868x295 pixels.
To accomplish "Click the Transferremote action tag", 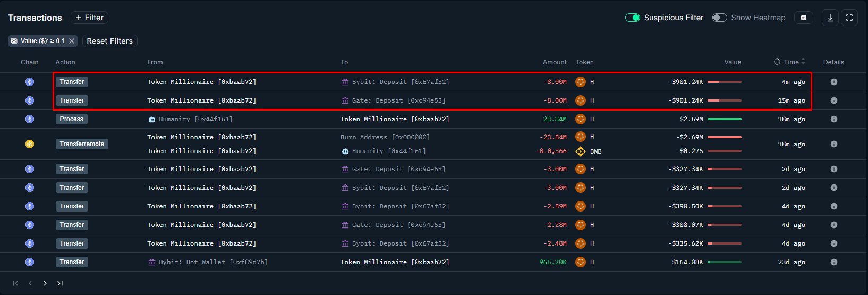I will 82,144.
